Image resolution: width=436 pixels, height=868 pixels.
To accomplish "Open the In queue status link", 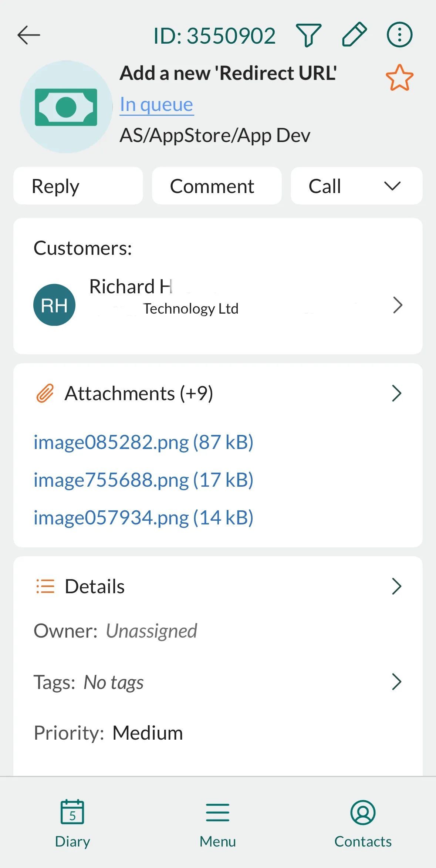I will pyautogui.click(x=156, y=105).
